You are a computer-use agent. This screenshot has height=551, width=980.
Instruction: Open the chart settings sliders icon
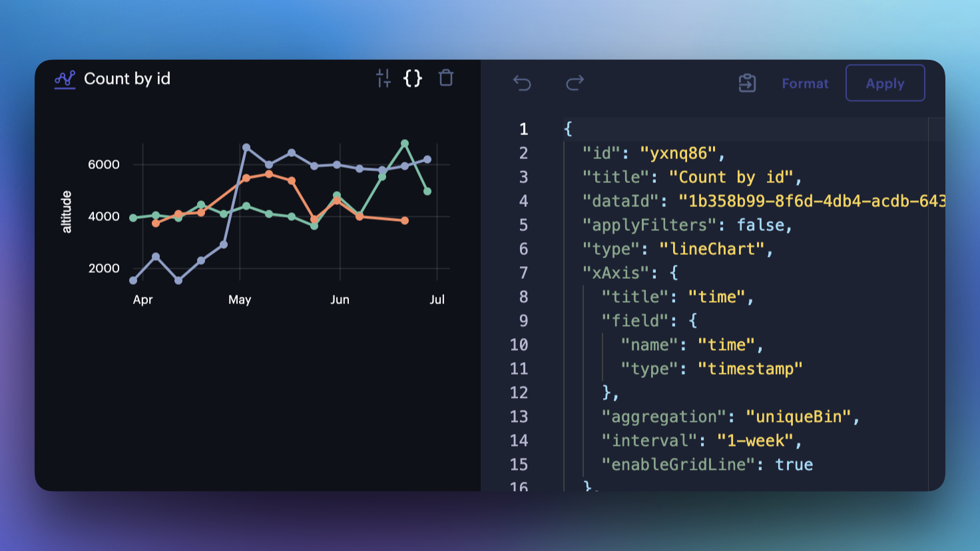(x=383, y=79)
